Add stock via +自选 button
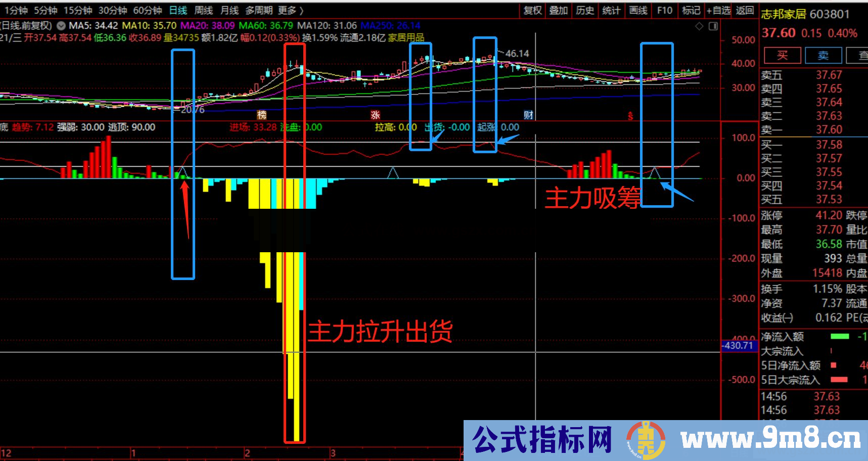The width and height of the screenshot is (868, 461). point(718,10)
